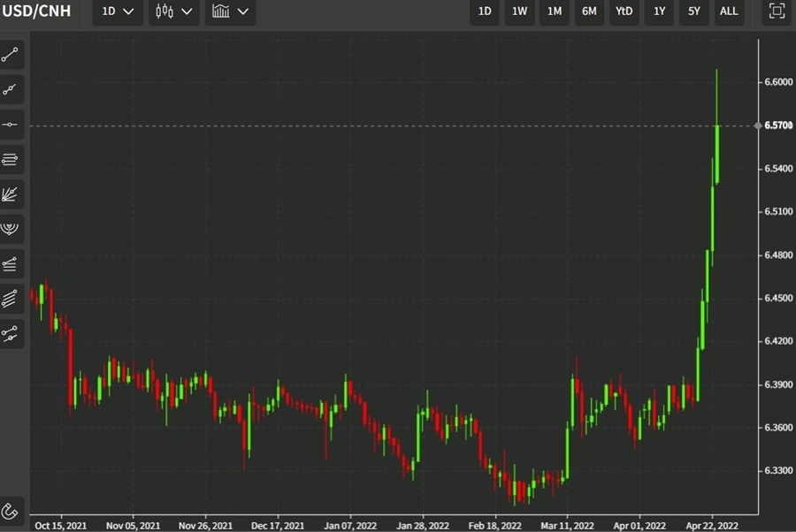The width and height of the screenshot is (796, 532).
Task: Click the 6.5400 price axis label
Action: [x=778, y=169]
